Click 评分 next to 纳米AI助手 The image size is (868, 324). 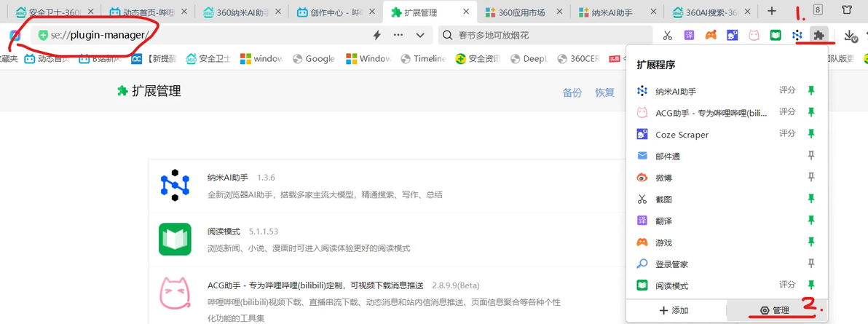(787, 90)
